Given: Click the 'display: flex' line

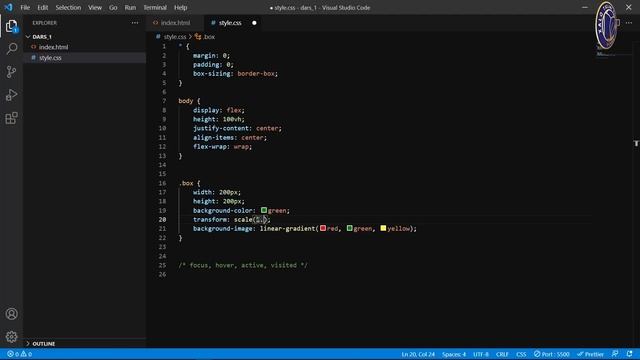Looking at the screenshot, I should [219, 110].
